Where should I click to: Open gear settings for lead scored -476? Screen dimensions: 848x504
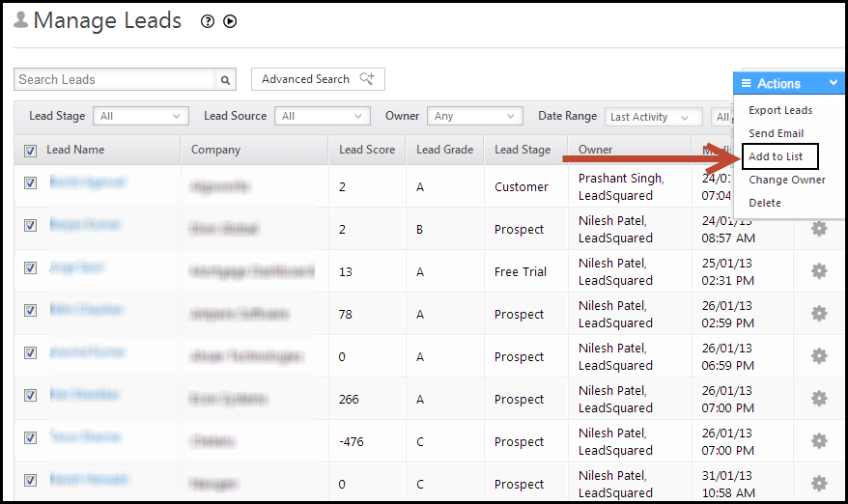coord(819,441)
